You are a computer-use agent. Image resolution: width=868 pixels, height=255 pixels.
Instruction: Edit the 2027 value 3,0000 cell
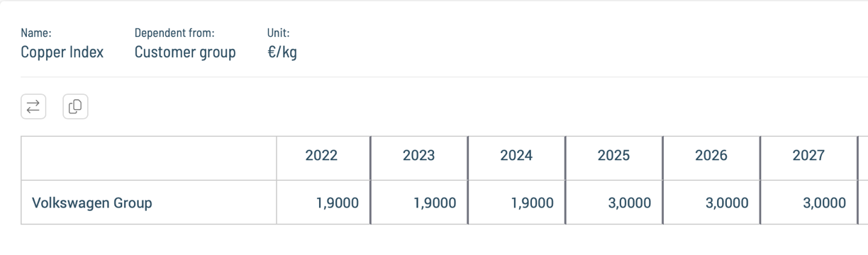click(x=808, y=203)
